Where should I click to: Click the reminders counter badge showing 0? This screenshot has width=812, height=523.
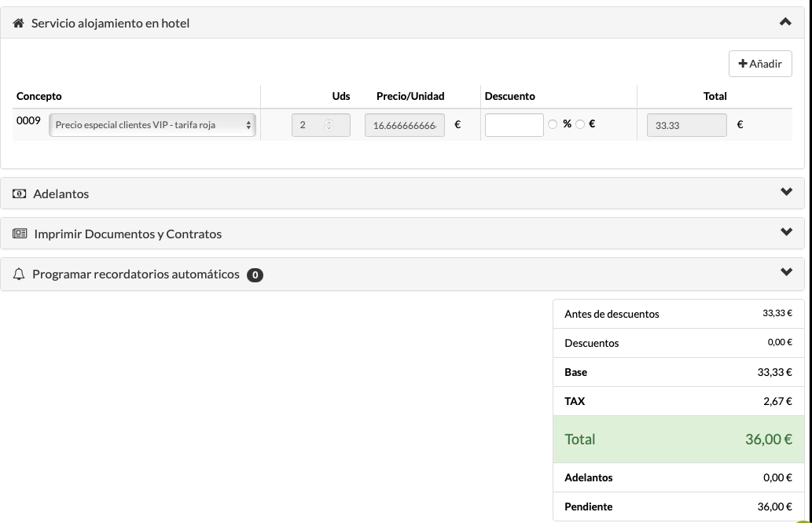click(x=255, y=275)
